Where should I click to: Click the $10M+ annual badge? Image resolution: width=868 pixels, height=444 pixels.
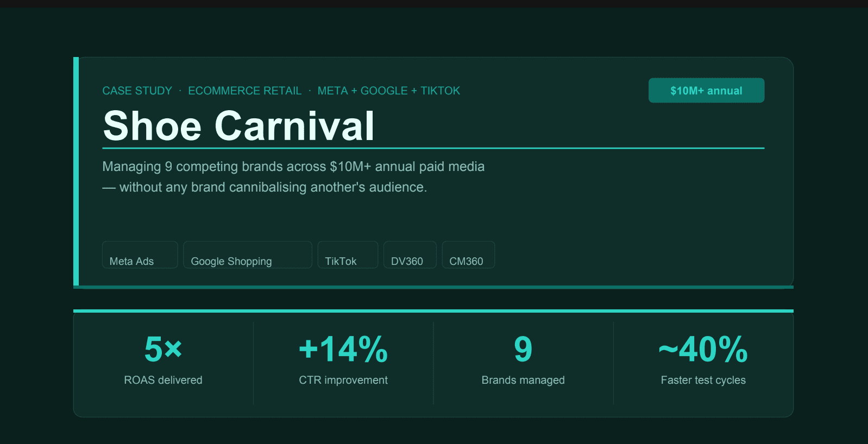706,90
